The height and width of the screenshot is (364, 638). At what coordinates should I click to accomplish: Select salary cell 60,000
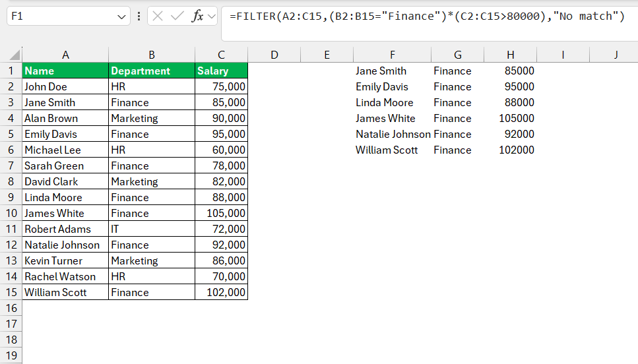[x=221, y=150]
